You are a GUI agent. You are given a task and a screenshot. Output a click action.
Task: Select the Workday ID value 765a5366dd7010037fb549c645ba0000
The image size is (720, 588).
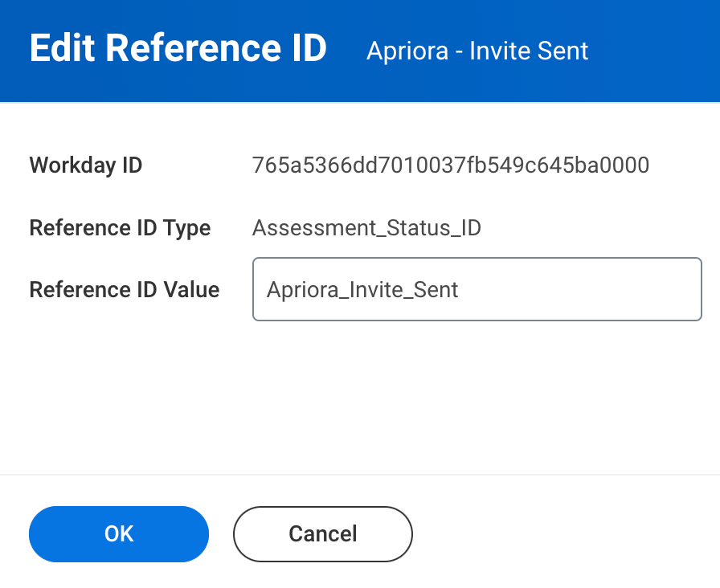point(451,165)
